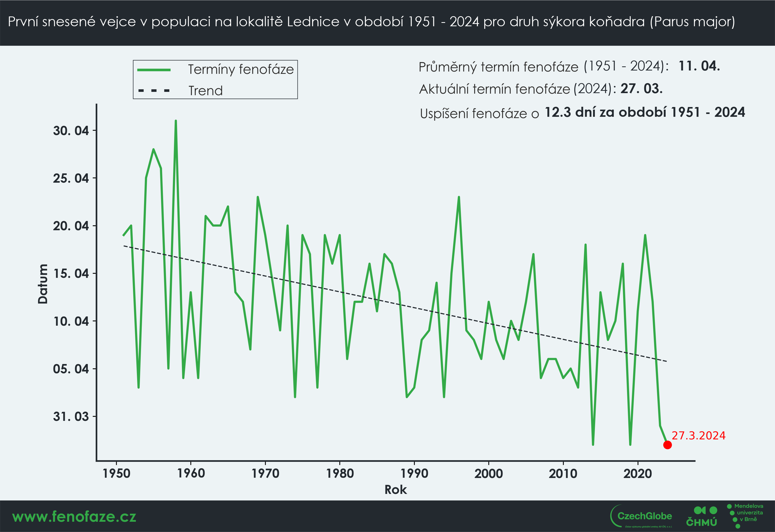
Task: Click the average date value 11. 04.
Action: pos(699,66)
